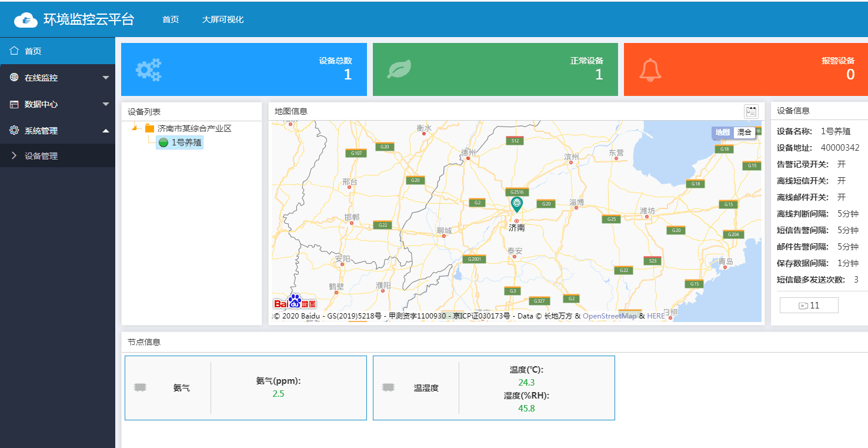This screenshot has height=448, width=868.
Task: Click the 保存数据间隔 value 1分钟
Action: click(848, 263)
